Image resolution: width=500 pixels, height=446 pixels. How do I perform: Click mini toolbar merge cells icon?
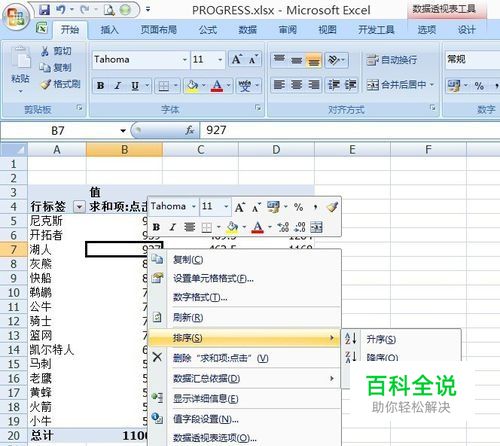(316, 228)
